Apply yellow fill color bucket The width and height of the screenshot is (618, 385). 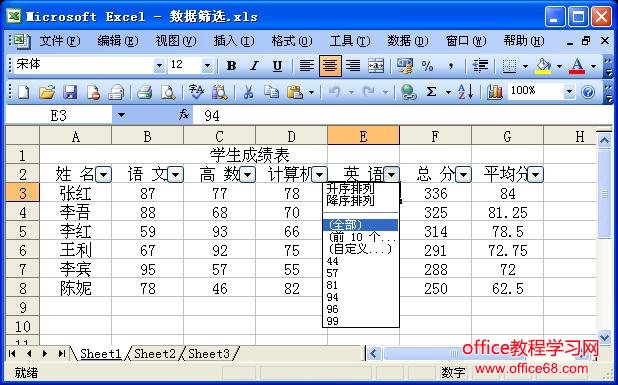coord(543,66)
